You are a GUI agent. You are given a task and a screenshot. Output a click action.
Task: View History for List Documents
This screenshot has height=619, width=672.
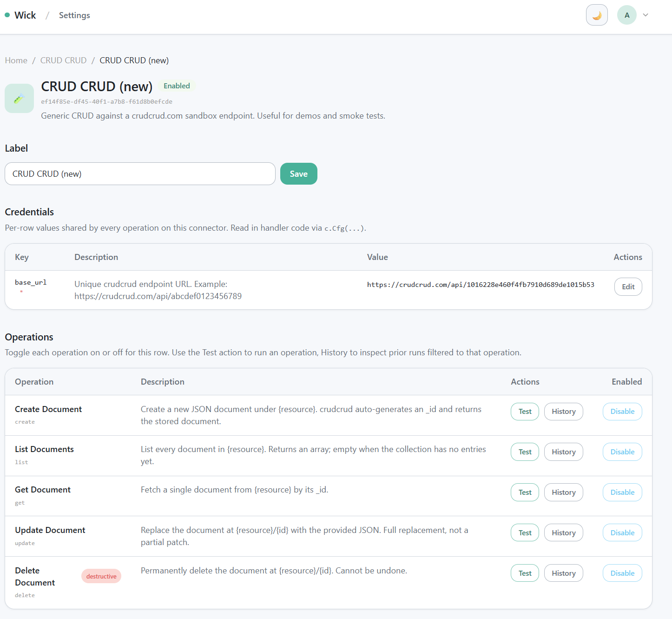pos(564,452)
